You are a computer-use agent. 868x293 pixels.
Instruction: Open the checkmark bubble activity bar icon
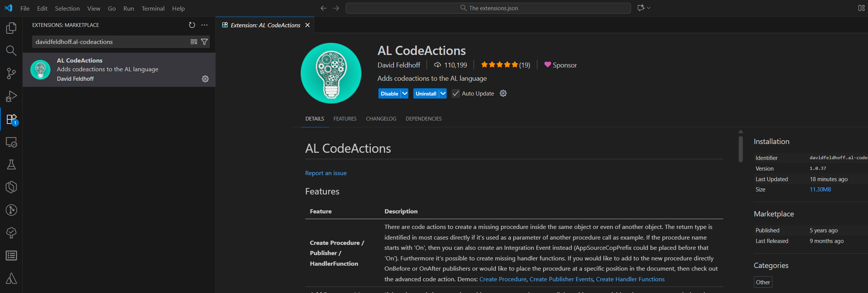pos(11,233)
